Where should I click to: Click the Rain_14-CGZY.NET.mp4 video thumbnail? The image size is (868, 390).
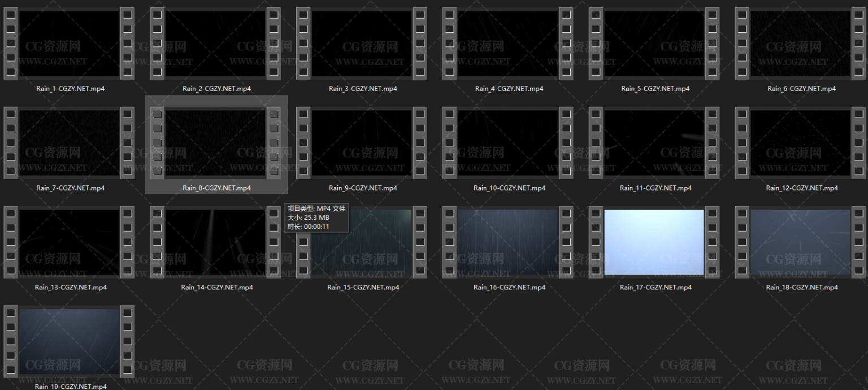(215, 242)
